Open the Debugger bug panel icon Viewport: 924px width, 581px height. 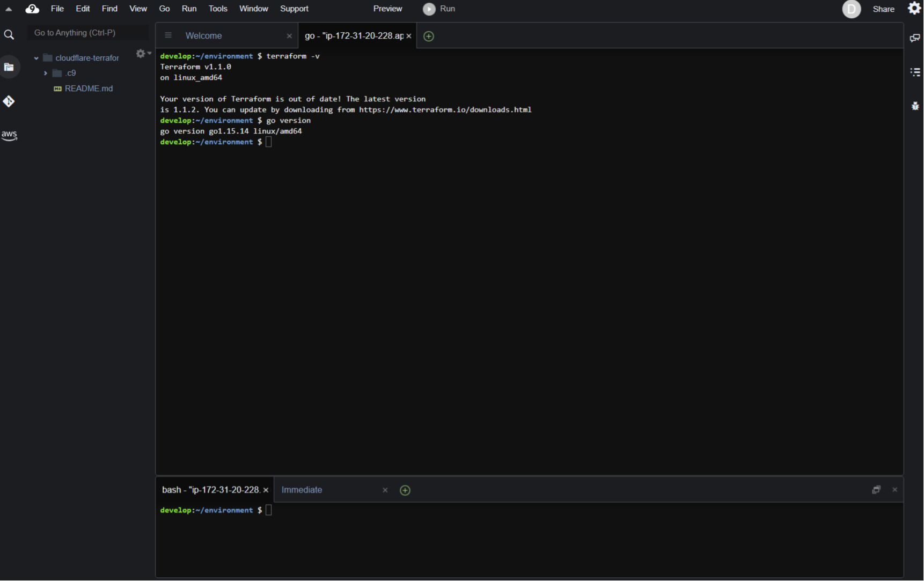tap(915, 106)
